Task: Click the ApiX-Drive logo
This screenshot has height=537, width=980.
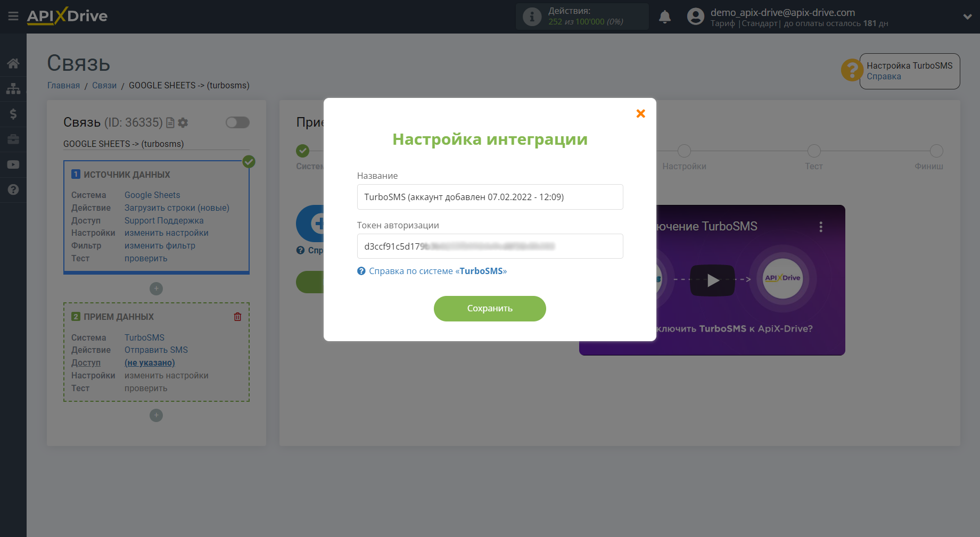Action: [67, 16]
